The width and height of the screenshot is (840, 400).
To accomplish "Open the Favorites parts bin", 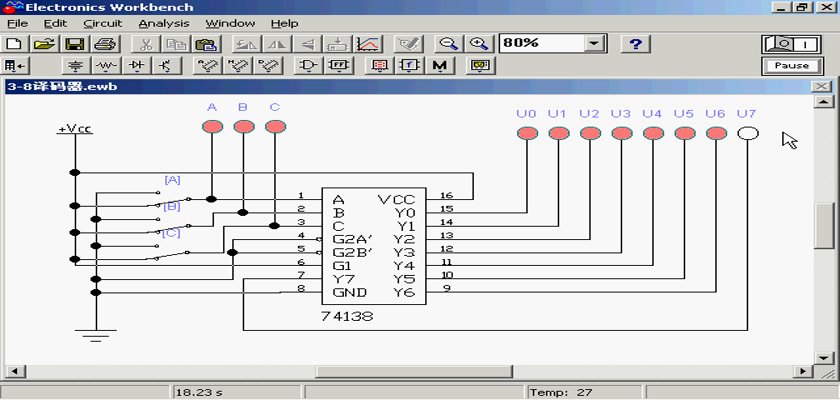I will pos(14,66).
